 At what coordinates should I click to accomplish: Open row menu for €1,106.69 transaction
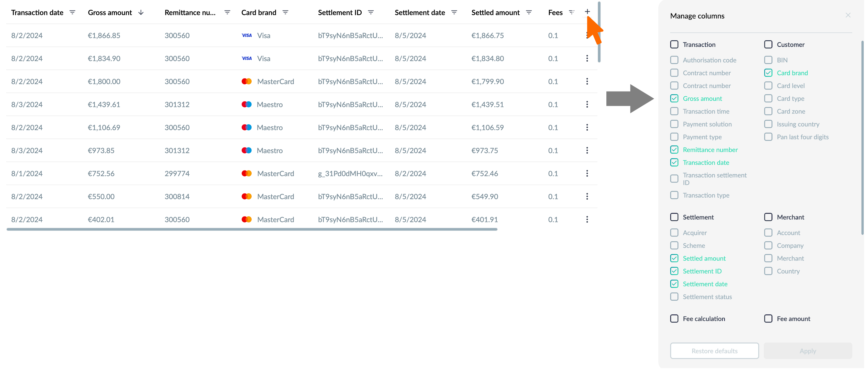(587, 127)
